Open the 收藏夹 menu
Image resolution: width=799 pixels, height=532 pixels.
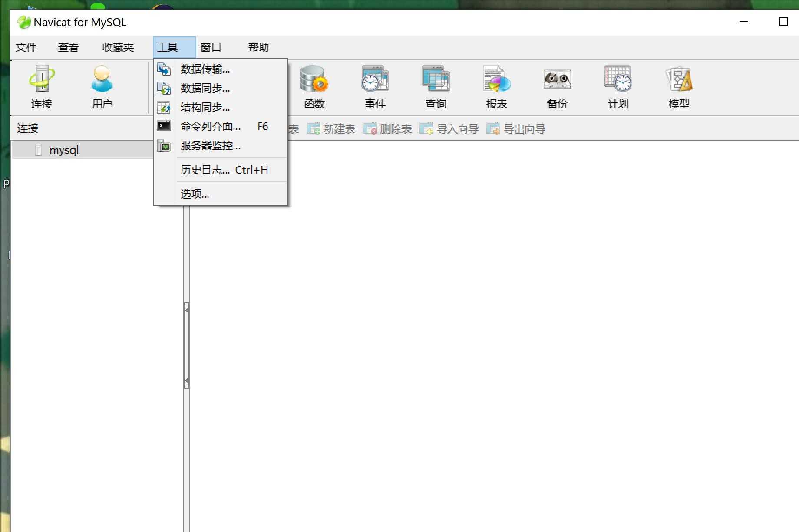pos(118,47)
